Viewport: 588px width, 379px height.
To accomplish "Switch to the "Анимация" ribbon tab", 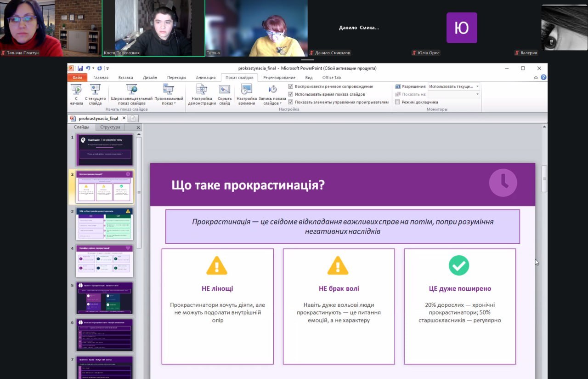I will (205, 78).
